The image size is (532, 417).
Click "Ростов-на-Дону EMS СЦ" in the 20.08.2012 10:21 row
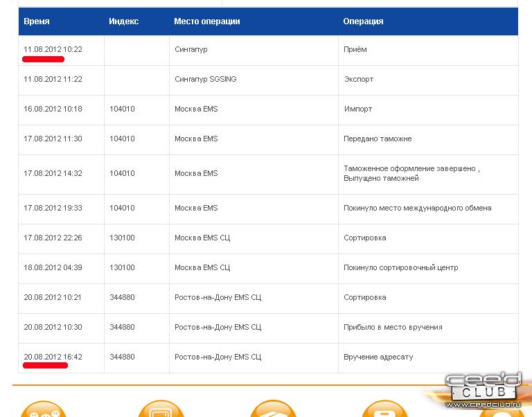(218, 298)
